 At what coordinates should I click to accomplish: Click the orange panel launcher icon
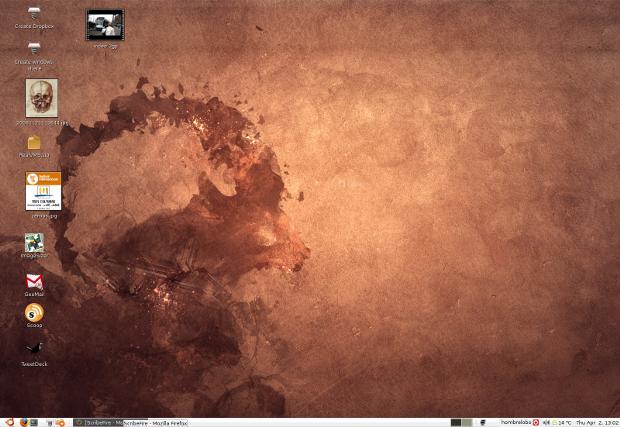(60, 423)
